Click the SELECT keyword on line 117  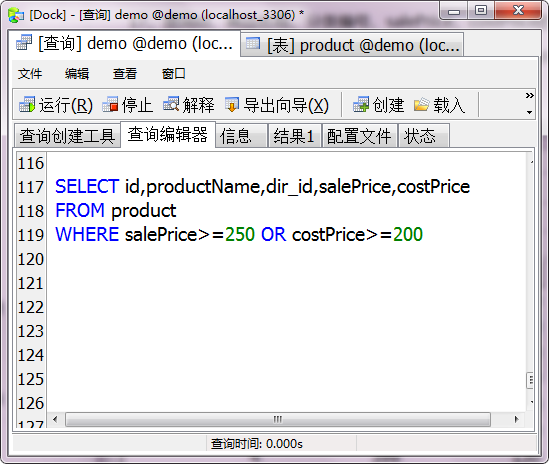[87, 186]
